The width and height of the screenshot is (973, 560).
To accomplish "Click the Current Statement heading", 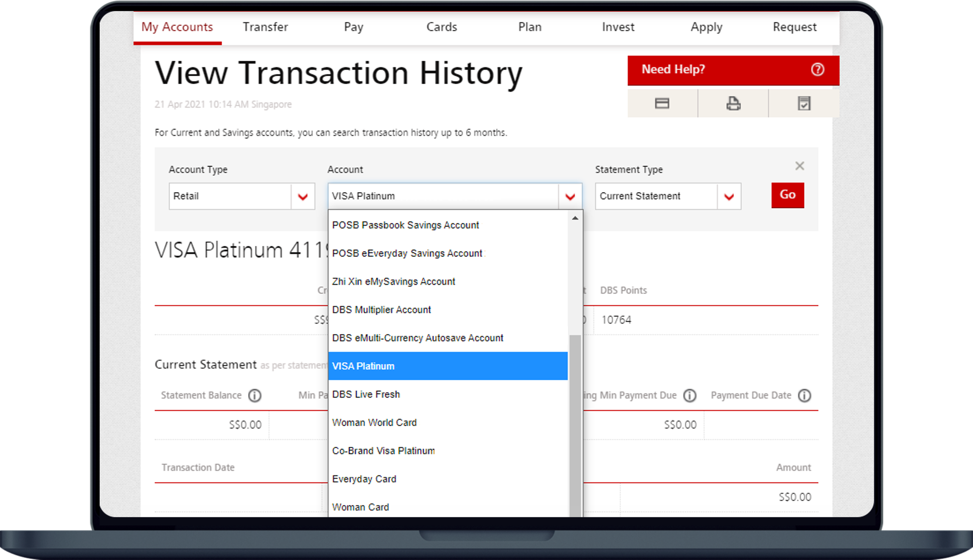I will (206, 364).
